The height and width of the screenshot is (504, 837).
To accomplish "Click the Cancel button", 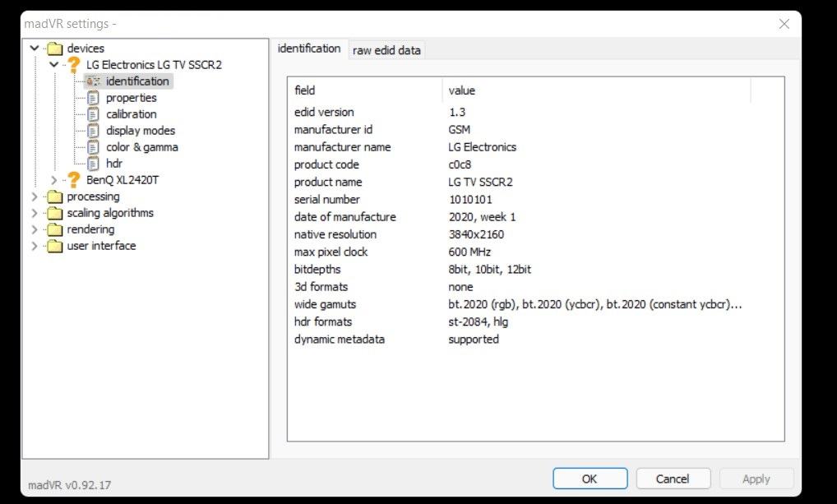I will click(673, 479).
